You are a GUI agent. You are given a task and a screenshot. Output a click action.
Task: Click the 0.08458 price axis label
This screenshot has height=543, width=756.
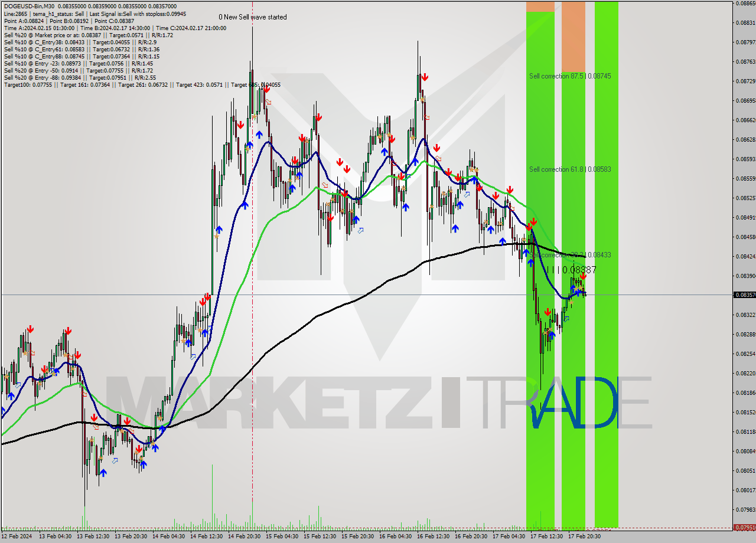pos(745,237)
